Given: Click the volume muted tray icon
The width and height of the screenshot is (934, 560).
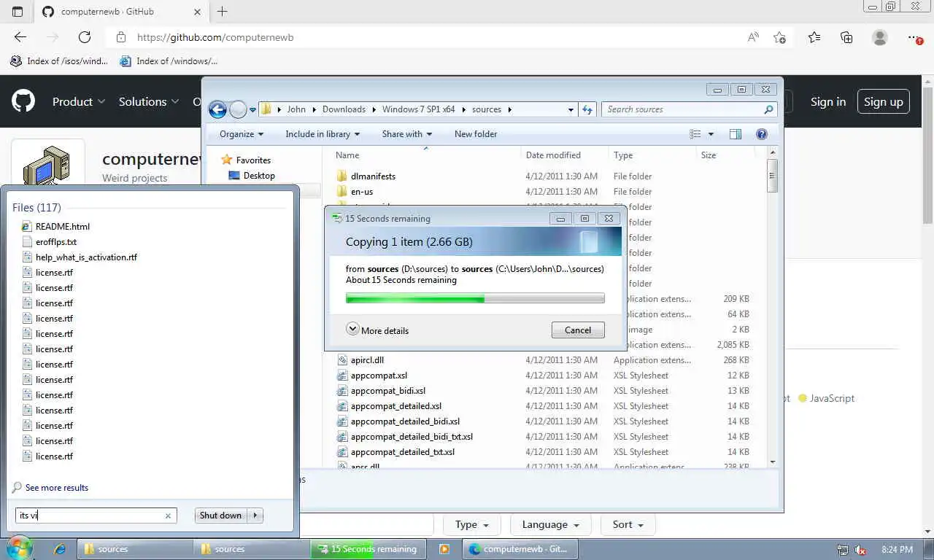Looking at the screenshot, I should (x=860, y=550).
